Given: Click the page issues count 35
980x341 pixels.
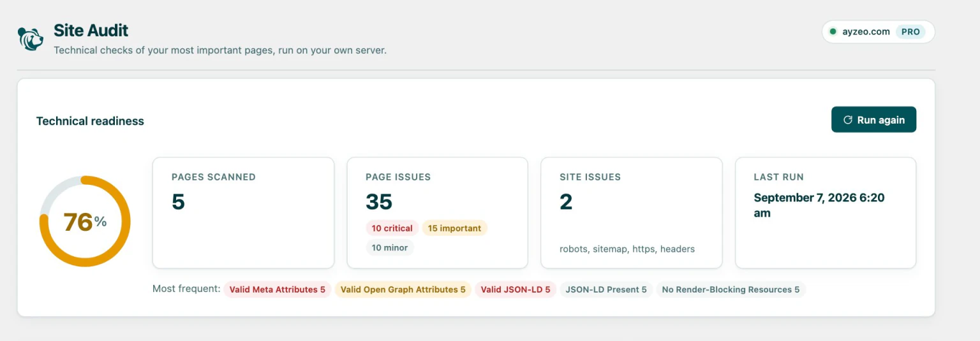Looking at the screenshot, I should tap(379, 202).
